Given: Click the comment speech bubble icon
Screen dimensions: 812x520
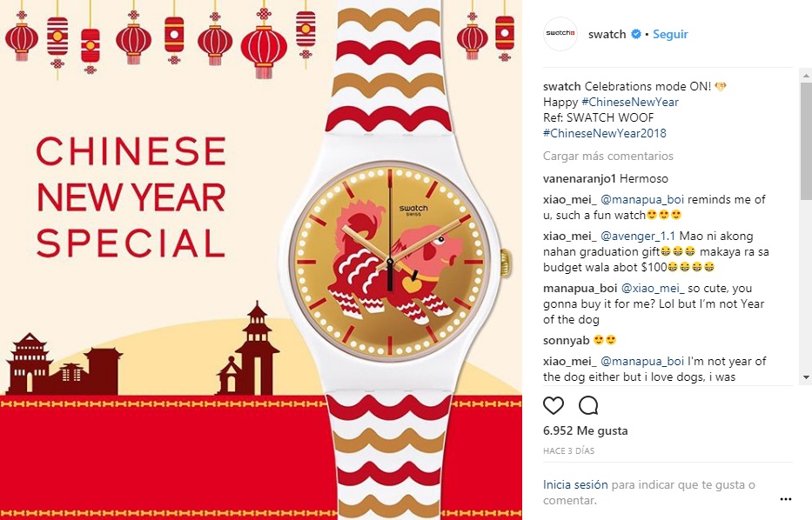Looking at the screenshot, I should tap(588, 405).
